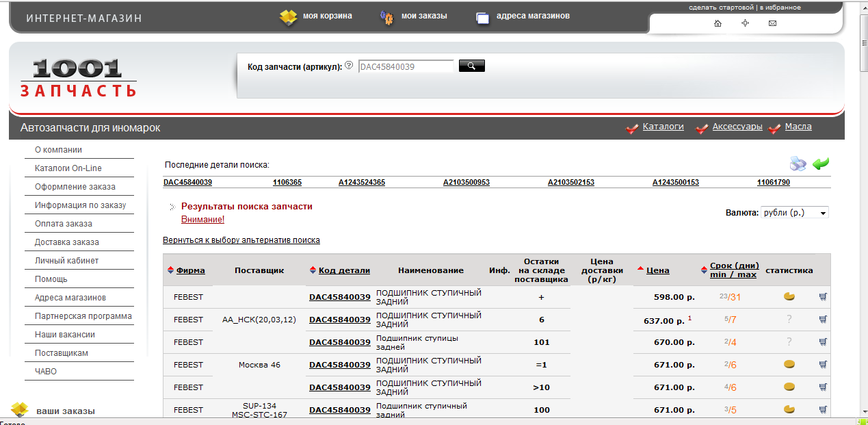This screenshot has width=868, height=425.
Task: Select Информация по заказу menu item
Action: point(81,205)
